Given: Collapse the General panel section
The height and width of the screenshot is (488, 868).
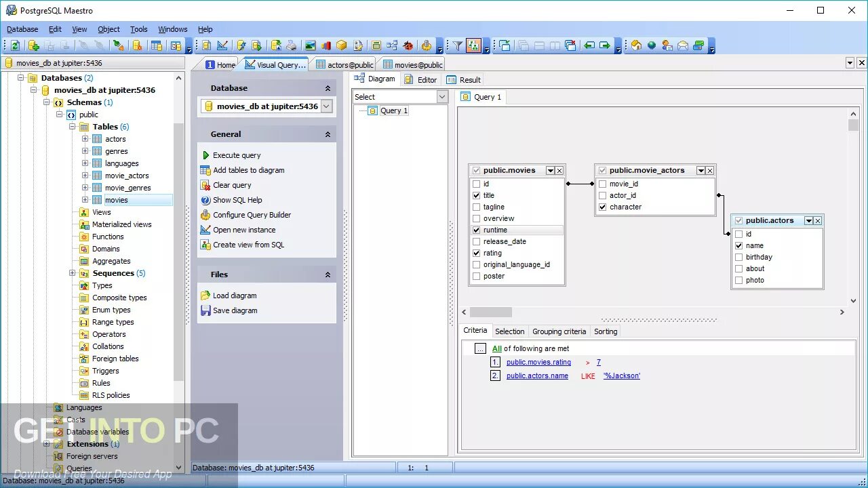Looking at the screenshot, I should tap(328, 134).
